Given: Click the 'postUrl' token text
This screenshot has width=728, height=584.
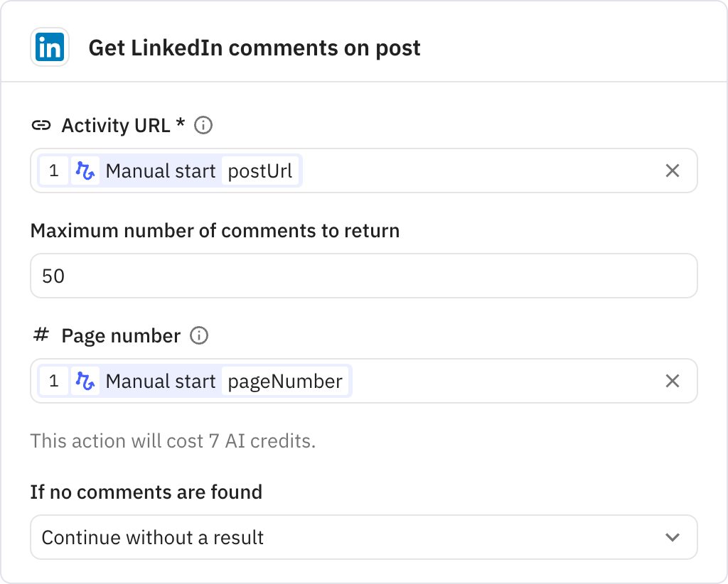Looking at the screenshot, I should (262, 171).
